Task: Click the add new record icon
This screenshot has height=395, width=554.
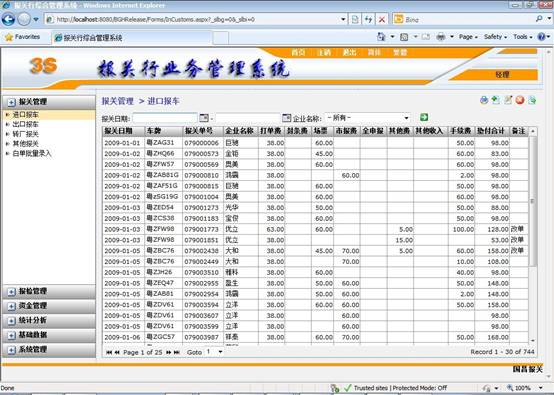Action: click(x=496, y=100)
